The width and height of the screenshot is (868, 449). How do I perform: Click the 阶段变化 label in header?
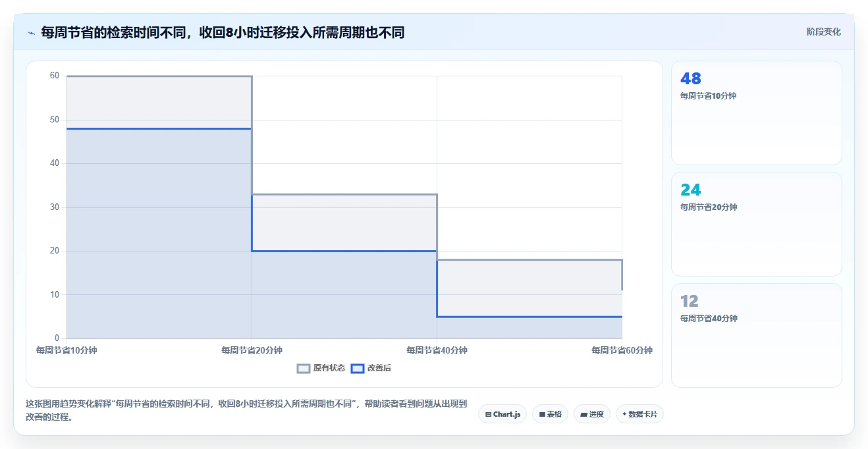point(823,32)
